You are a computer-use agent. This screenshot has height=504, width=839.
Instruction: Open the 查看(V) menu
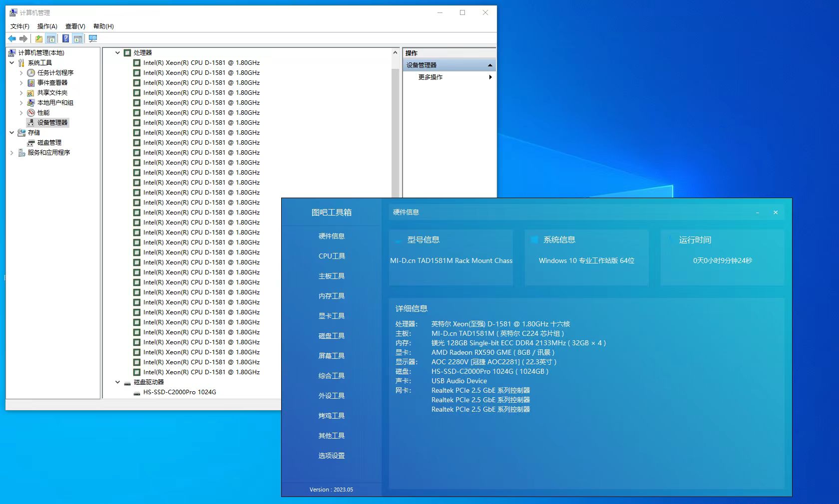tap(75, 26)
